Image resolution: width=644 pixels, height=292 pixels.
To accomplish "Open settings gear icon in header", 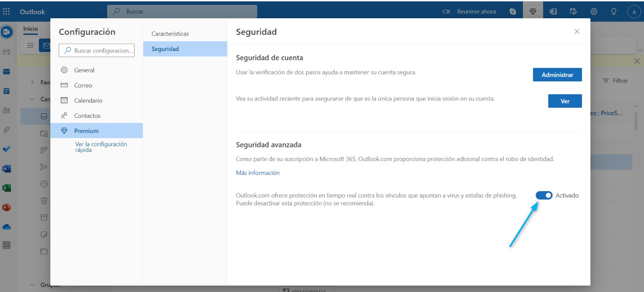I will coord(594,11).
